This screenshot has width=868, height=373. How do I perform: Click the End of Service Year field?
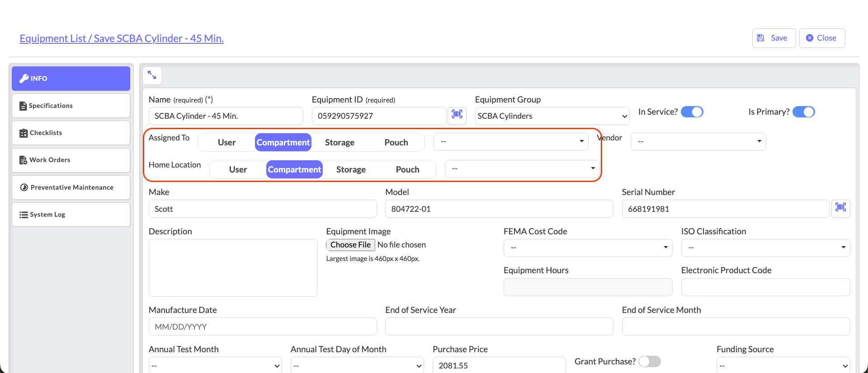pos(499,326)
